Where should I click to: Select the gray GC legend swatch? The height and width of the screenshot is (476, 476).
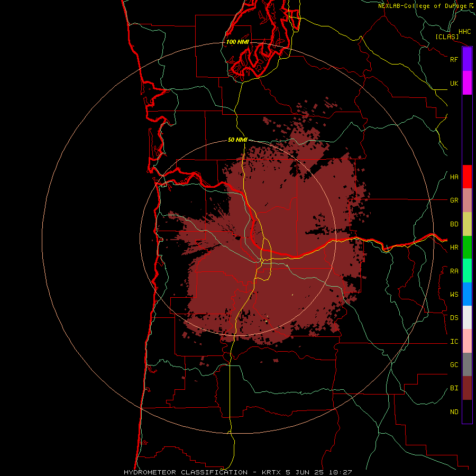467,364
